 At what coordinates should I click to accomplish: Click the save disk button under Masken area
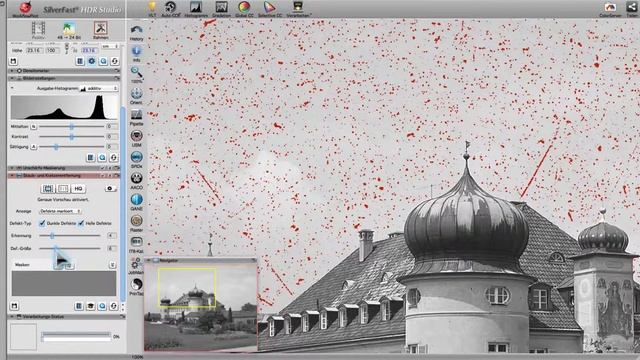pos(14,306)
